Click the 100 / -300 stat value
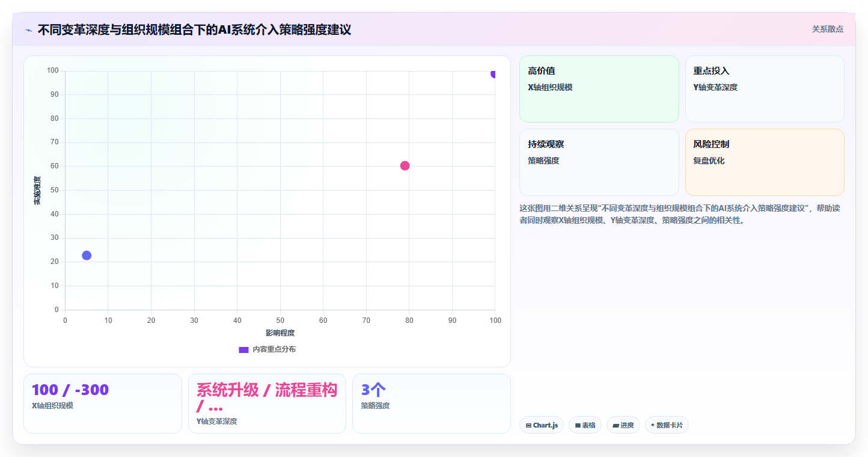The width and height of the screenshot is (868, 457). [70, 390]
